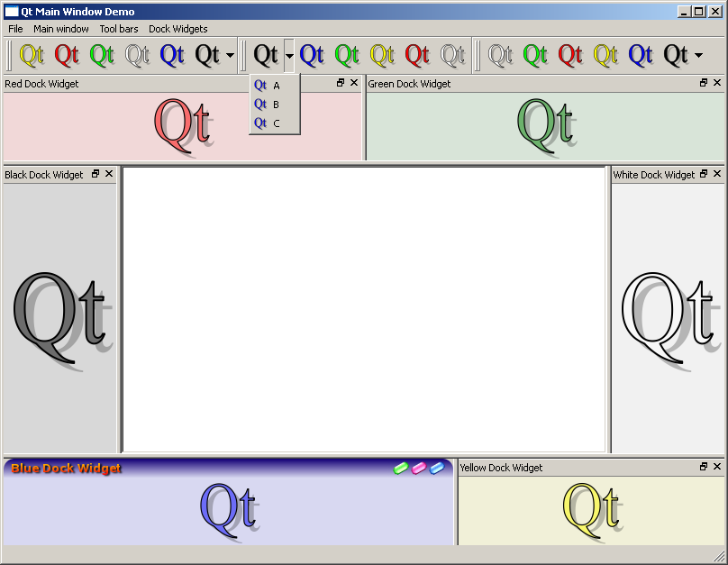Click the blue Qt icon in the middle toolbar
728x565 pixels.
click(x=312, y=55)
